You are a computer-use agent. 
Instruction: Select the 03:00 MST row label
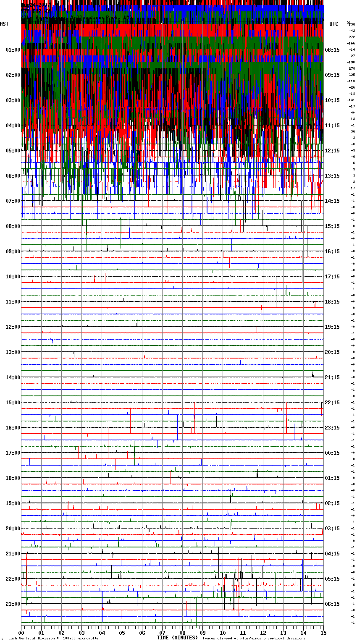pyautogui.click(x=13, y=100)
